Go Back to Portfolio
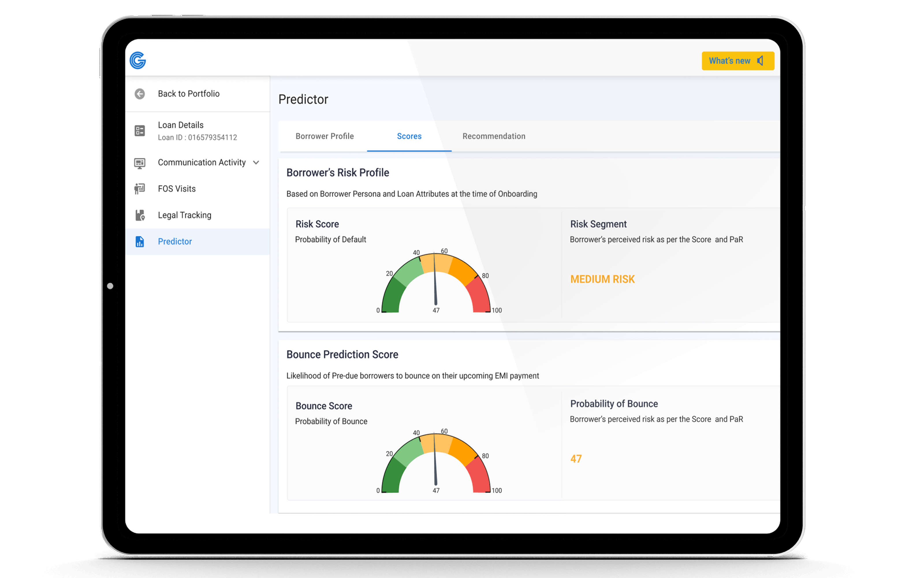 tap(189, 94)
